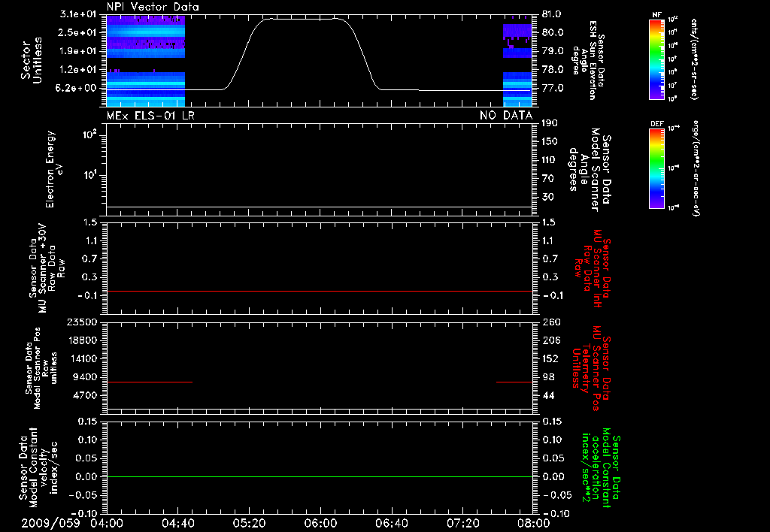The width and height of the screenshot is (770, 532).
Task: Click the "23500" scanner position tick
Action: (x=82, y=322)
